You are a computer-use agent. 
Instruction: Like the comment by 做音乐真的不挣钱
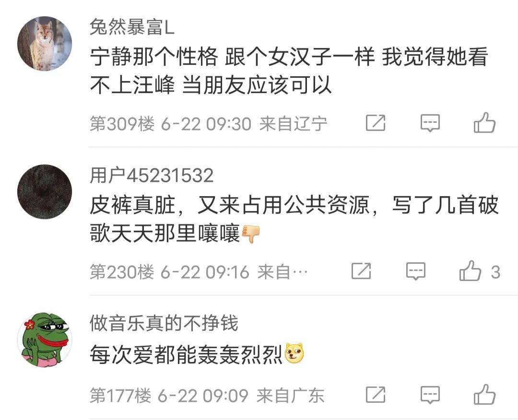(x=484, y=394)
